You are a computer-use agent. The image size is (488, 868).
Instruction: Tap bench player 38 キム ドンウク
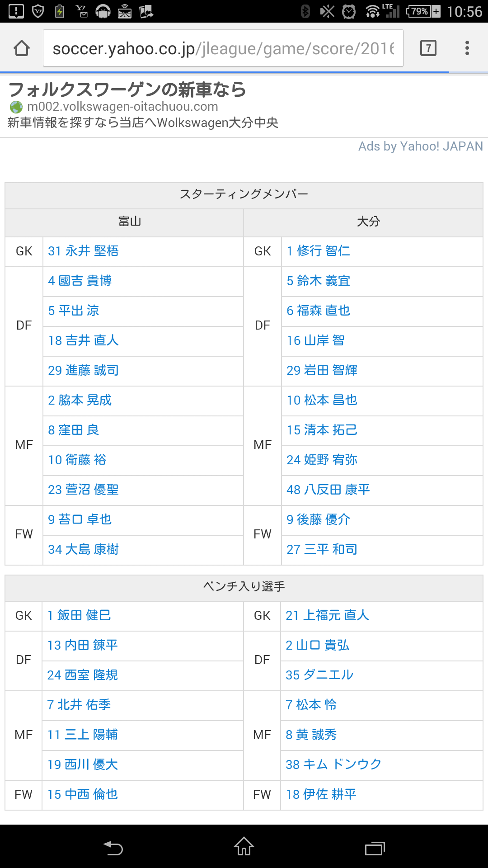333,764
